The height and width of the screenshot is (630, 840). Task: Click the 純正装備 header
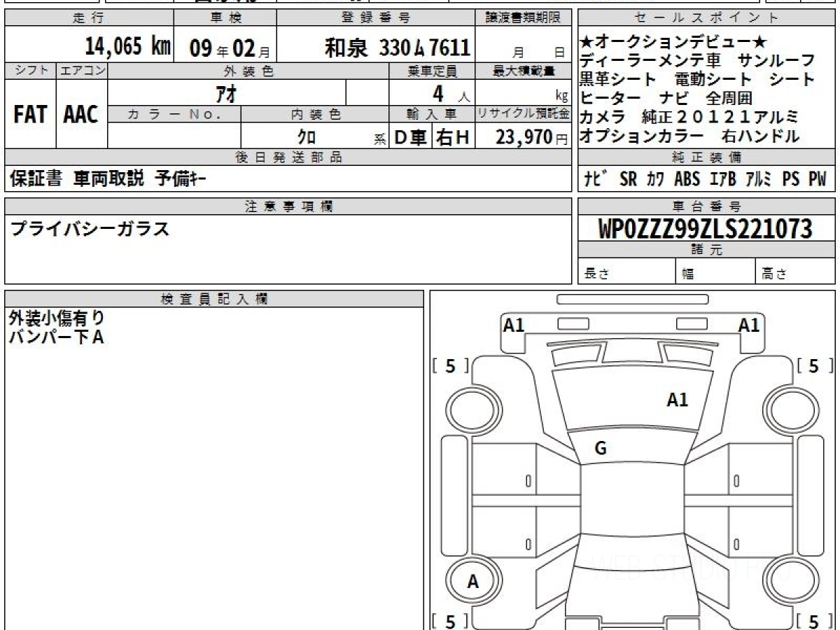click(x=707, y=157)
